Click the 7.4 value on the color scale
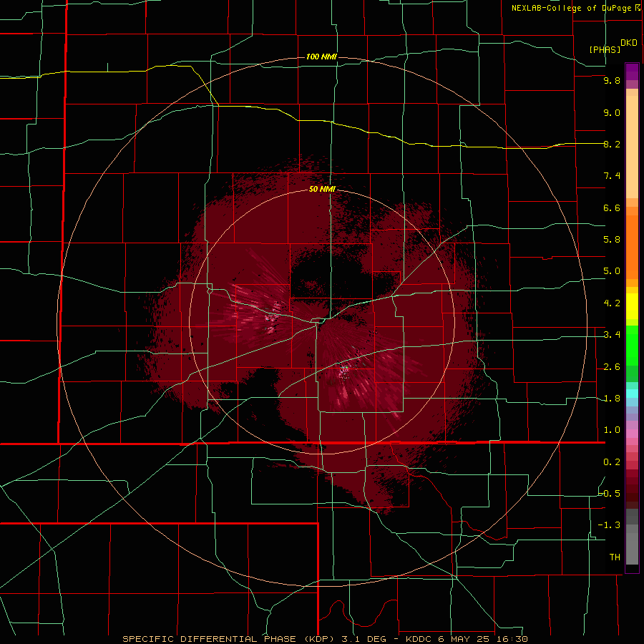 612,176
